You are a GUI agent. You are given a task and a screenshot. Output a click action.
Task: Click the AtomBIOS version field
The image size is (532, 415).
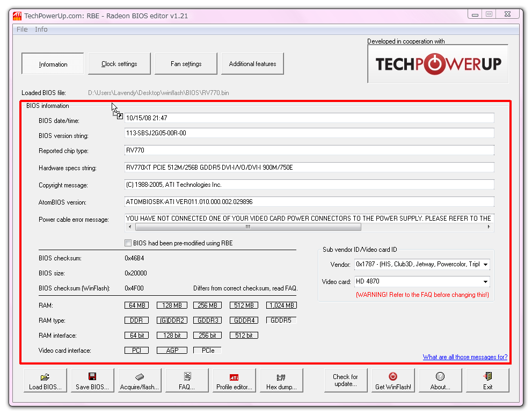pos(309,201)
